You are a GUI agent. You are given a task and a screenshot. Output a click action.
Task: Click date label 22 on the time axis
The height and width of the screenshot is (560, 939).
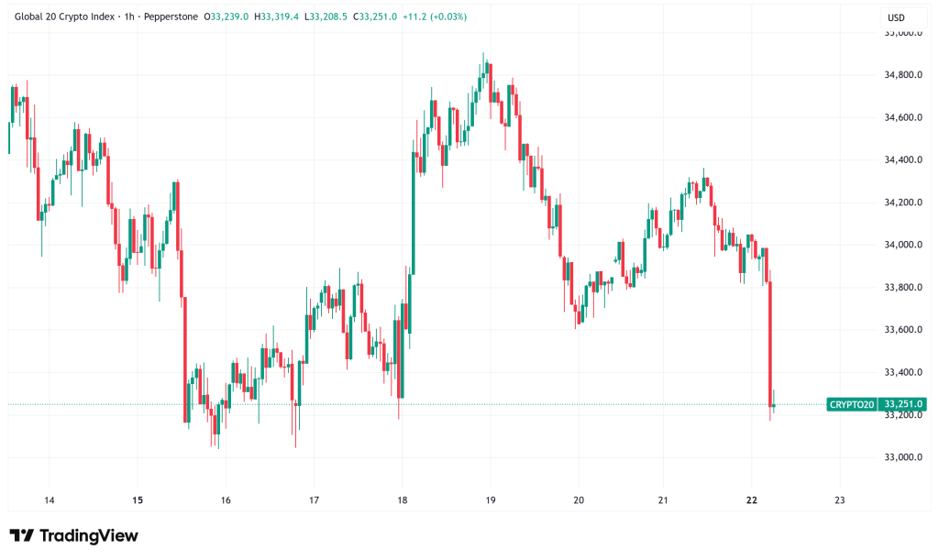(752, 500)
